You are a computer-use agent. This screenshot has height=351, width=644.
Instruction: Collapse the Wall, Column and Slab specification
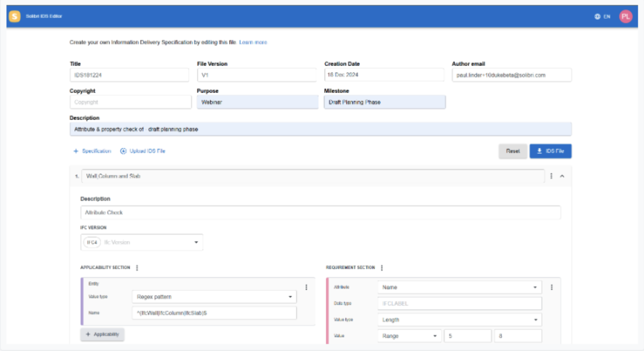(x=562, y=176)
